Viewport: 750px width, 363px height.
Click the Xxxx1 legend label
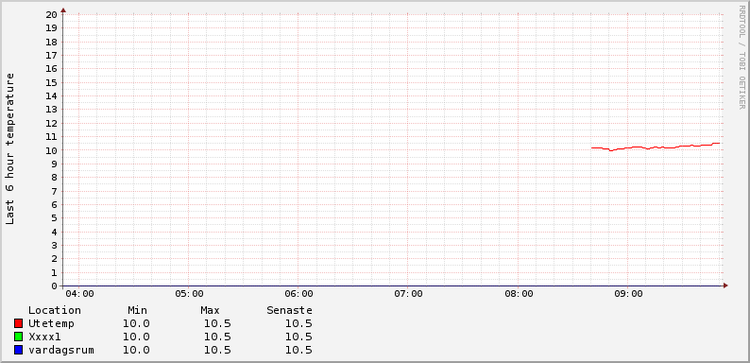tap(44, 337)
